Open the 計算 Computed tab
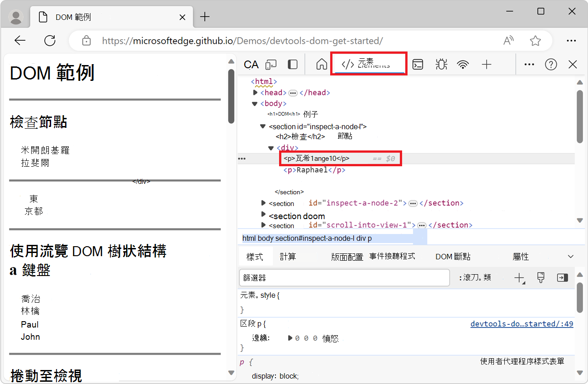The height and width of the screenshot is (384, 588). coord(288,257)
